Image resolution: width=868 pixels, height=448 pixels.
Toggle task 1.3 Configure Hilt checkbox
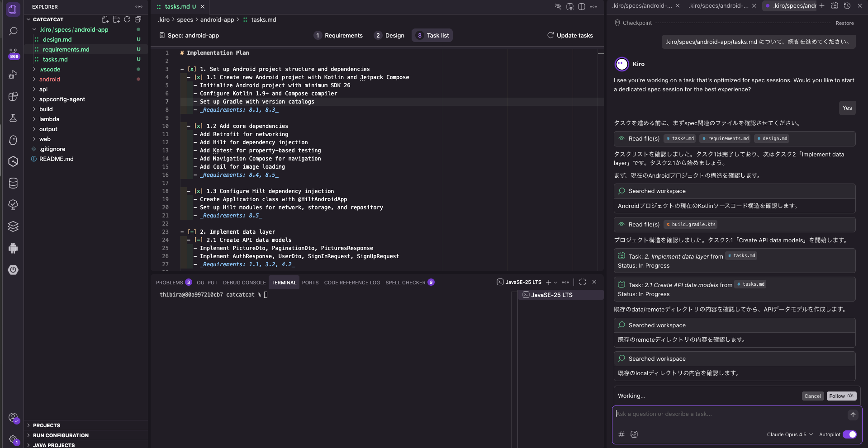(198, 191)
